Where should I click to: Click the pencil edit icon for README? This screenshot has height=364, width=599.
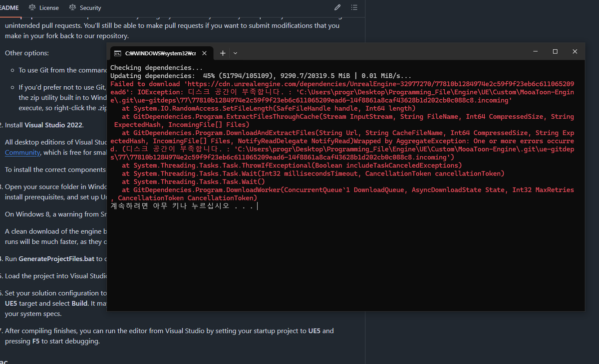click(x=337, y=7)
